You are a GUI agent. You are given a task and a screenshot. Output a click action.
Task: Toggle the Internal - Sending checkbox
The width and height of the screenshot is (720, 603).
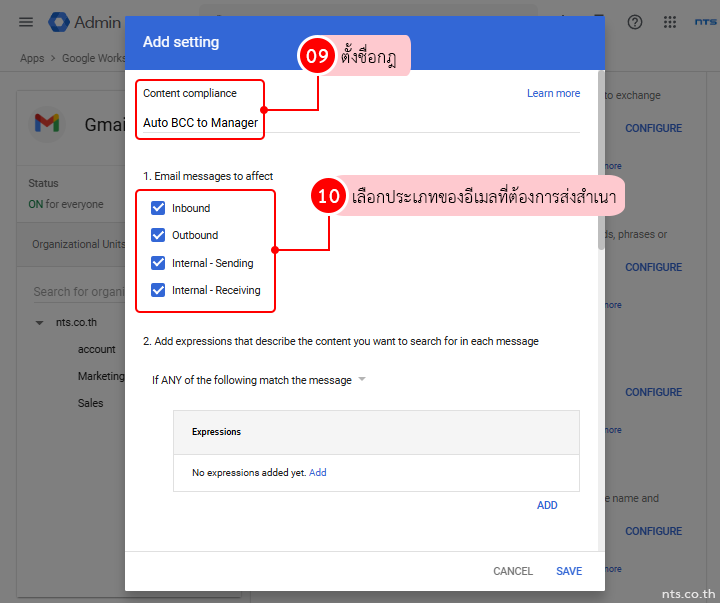point(157,263)
